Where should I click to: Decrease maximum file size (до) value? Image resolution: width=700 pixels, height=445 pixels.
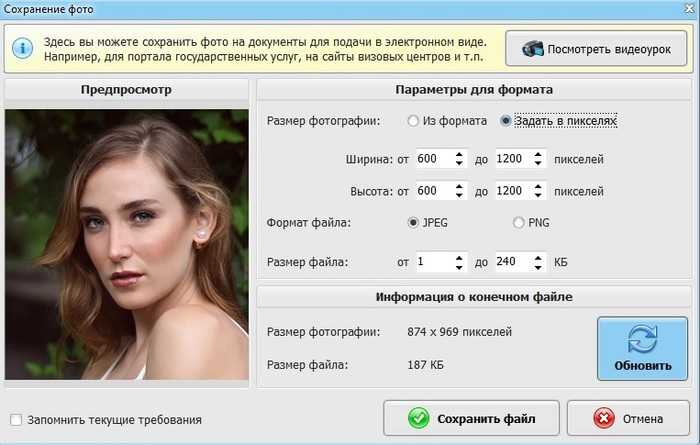click(538, 267)
